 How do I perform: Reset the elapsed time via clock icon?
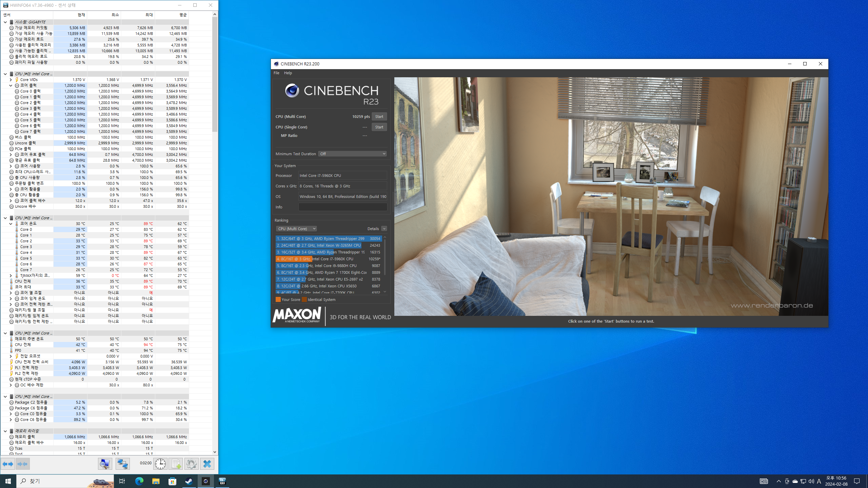coord(160,464)
